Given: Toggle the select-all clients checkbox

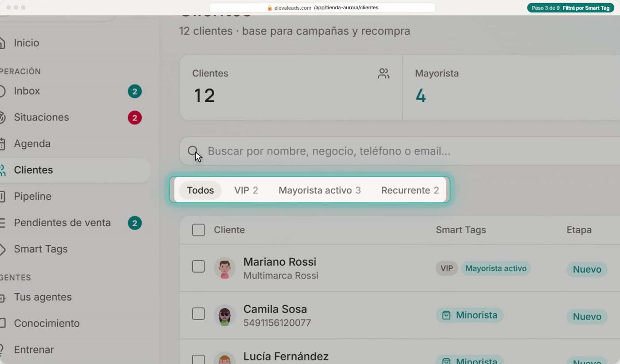Looking at the screenshot, I should click(198, 230).
